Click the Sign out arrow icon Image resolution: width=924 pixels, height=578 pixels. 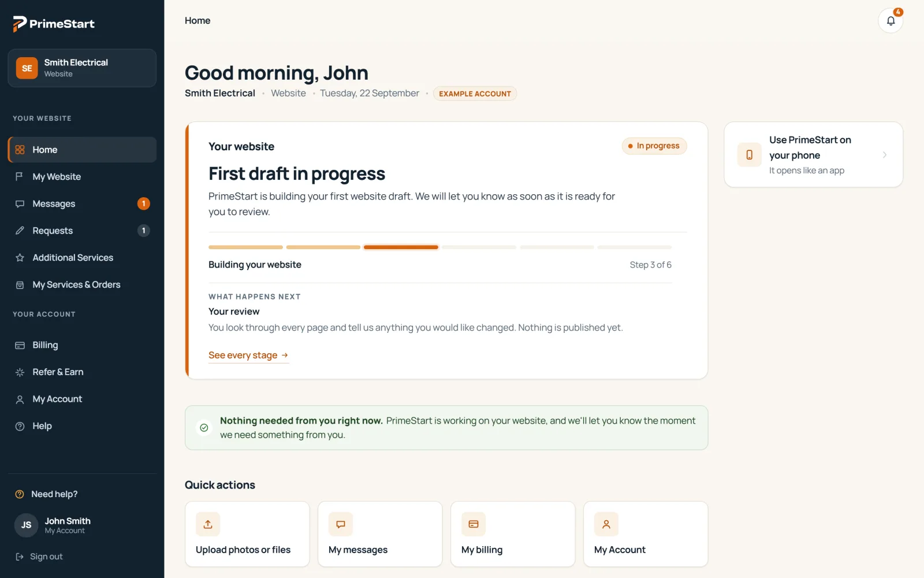(20, 557)
